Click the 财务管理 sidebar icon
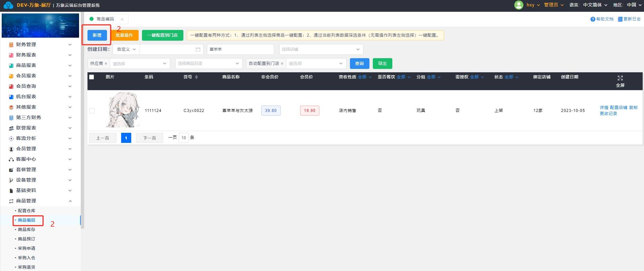Image resolution: width=644 pixels, height=271 pixels. 11,45
